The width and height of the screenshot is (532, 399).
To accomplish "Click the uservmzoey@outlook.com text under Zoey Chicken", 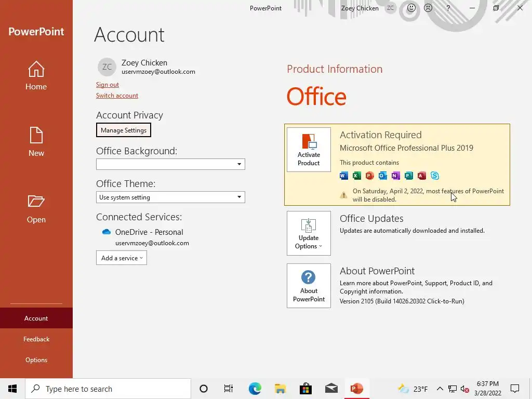I will click(158, 72).
